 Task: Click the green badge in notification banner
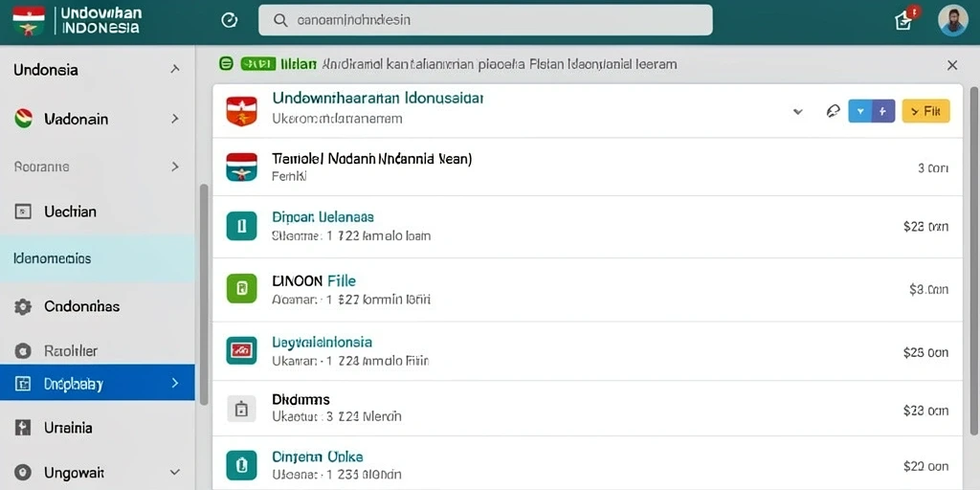point(257,64)
